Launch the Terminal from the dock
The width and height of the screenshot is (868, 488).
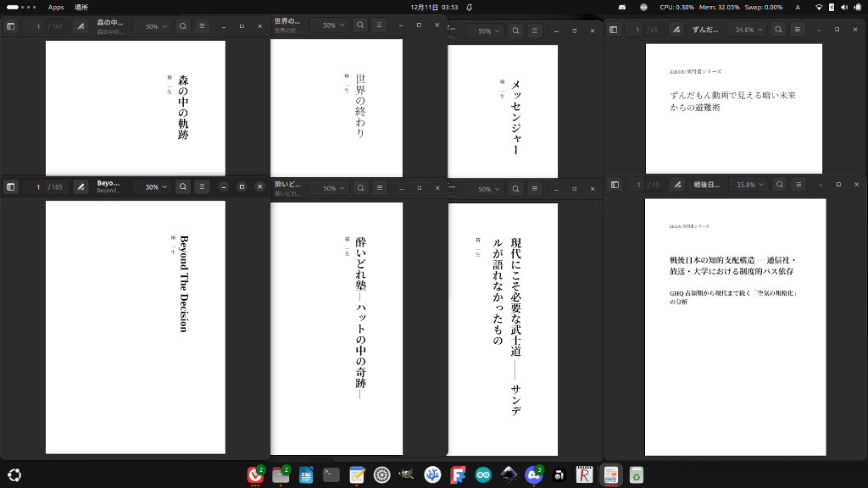[331, 475]
